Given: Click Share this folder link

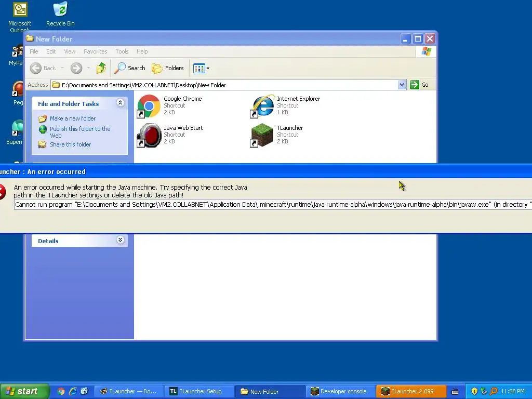Looking at the screenshot, I should (x=70, y=144).
